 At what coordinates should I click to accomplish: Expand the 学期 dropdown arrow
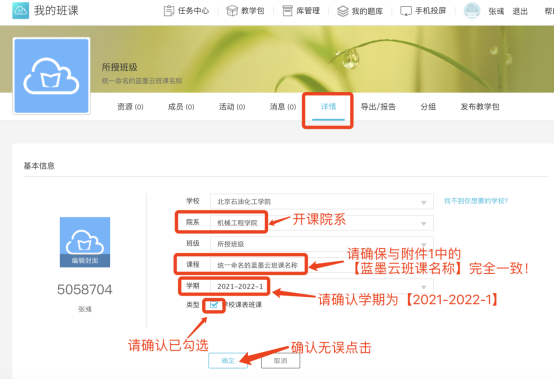click(x=423, y=287)
